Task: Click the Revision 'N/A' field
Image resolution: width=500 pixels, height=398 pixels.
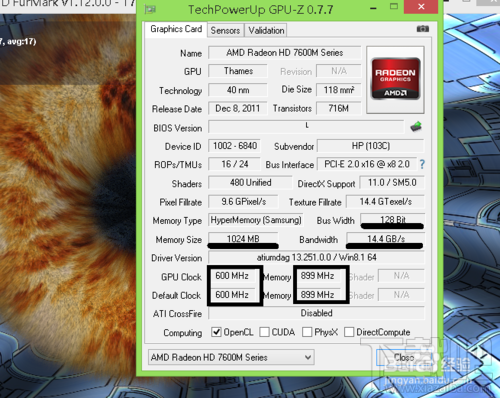Action: 339,71
